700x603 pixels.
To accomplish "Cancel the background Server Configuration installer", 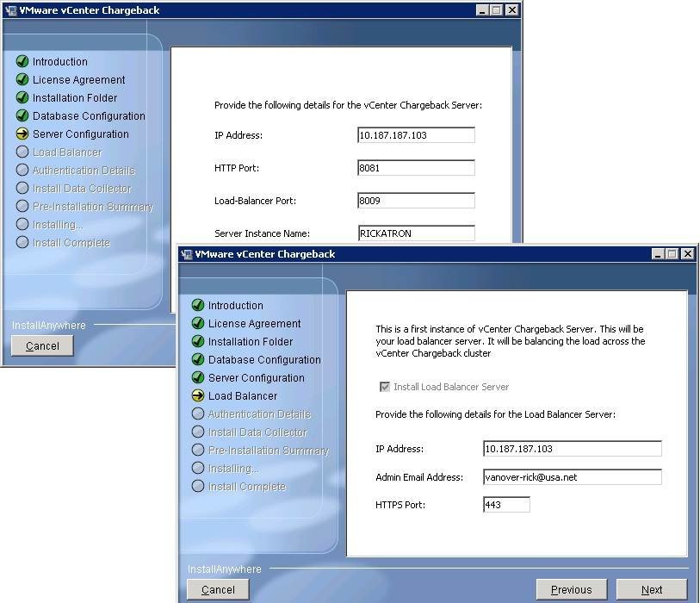I will point(42,345).
